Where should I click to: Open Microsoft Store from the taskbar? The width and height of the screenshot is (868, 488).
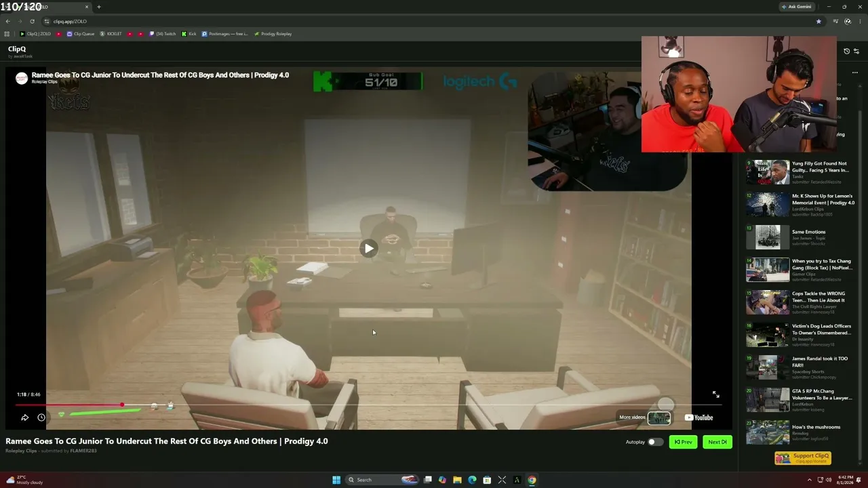487,480
